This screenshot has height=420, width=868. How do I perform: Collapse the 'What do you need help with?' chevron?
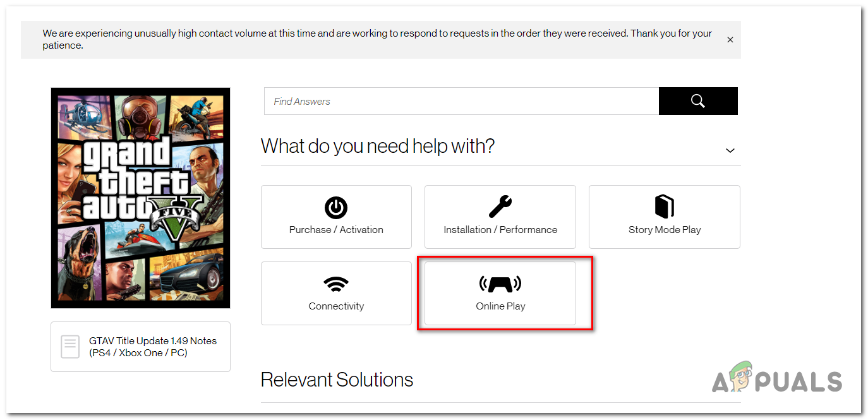point(730,150)
